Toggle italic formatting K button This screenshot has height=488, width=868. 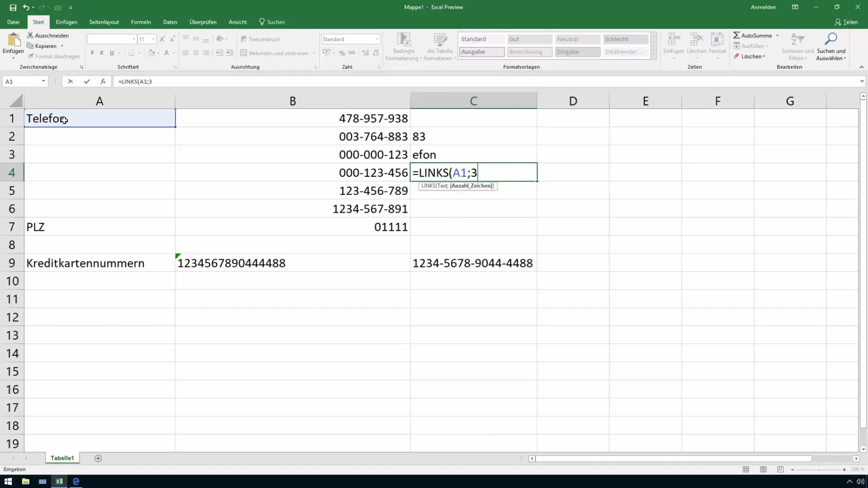[x=102, y=53]
